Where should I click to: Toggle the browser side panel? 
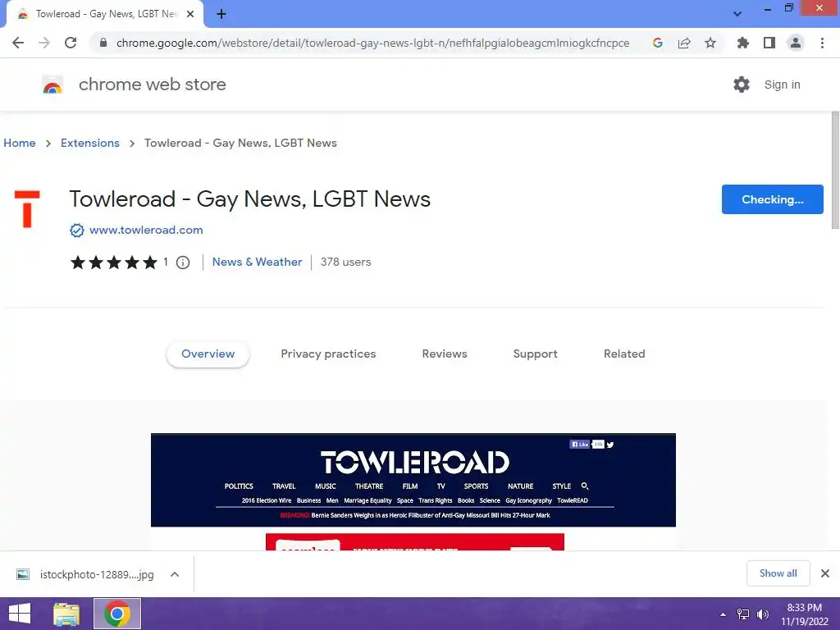point(769,43)
